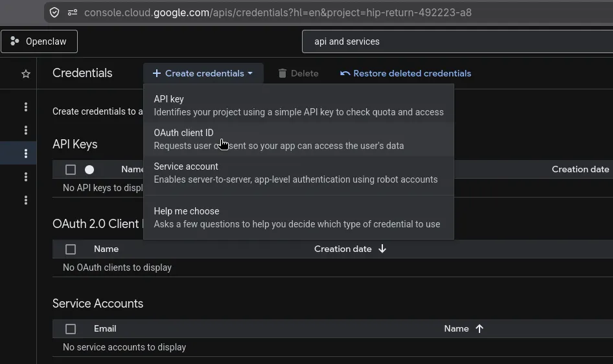The width and height of the screenshot is (613, 364).
Task: Open Create credentials dropdown
Action: (203, 73)
